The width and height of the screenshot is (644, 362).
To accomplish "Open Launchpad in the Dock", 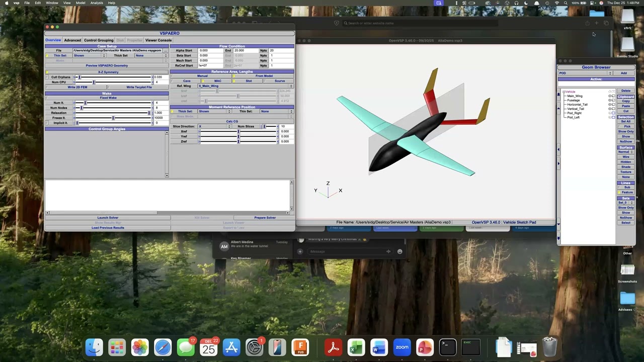I will [117, 347].
